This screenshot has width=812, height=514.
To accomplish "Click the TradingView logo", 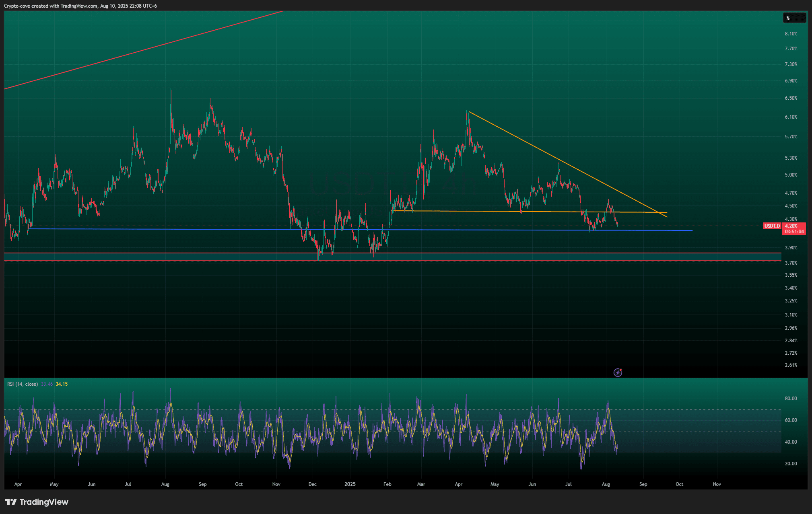I will (37, 502).
